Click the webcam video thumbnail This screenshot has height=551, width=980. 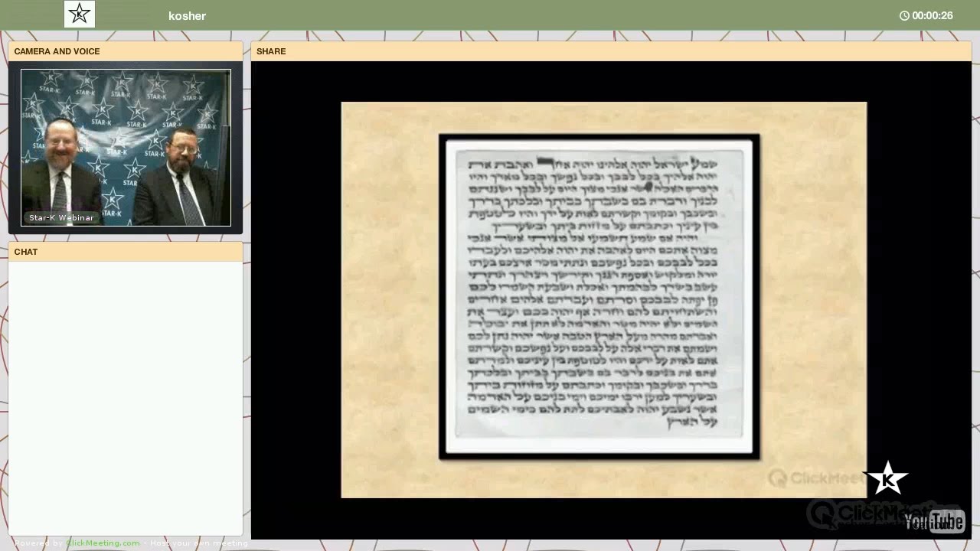click(x=126, y=148)
